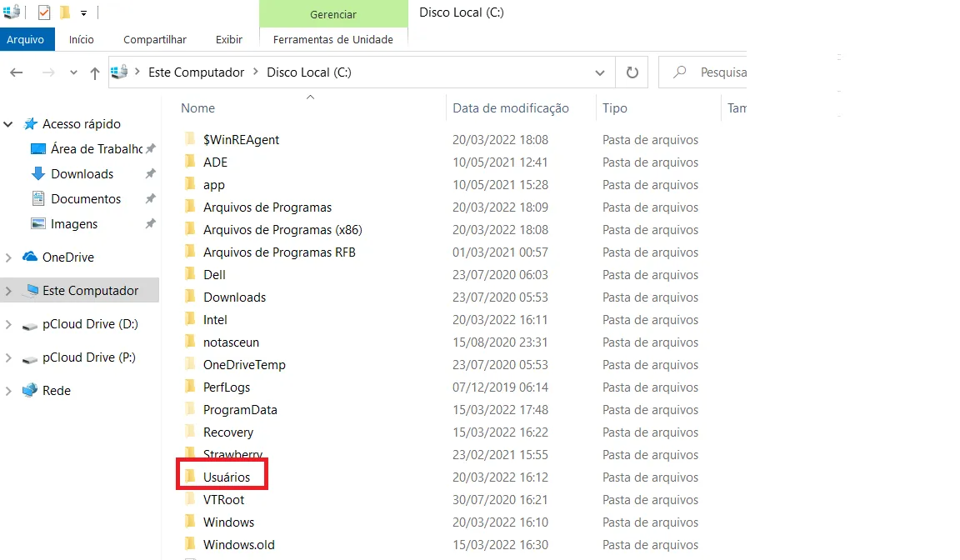Open the Arquivo menu
Image resolution: width=960 pixels, height=560 pixels.
pyautogui.click(x=26, y=40)
